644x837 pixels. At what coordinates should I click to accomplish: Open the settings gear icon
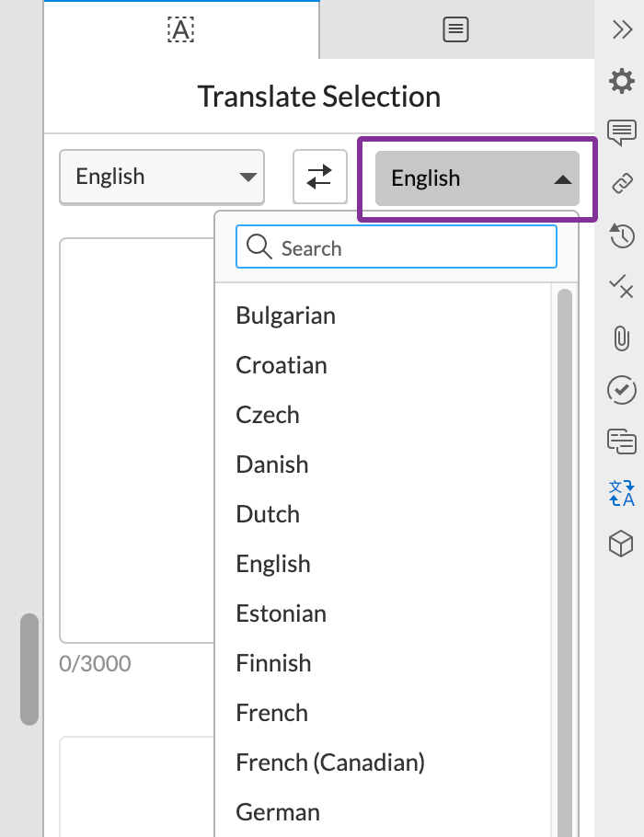[623, 81]
